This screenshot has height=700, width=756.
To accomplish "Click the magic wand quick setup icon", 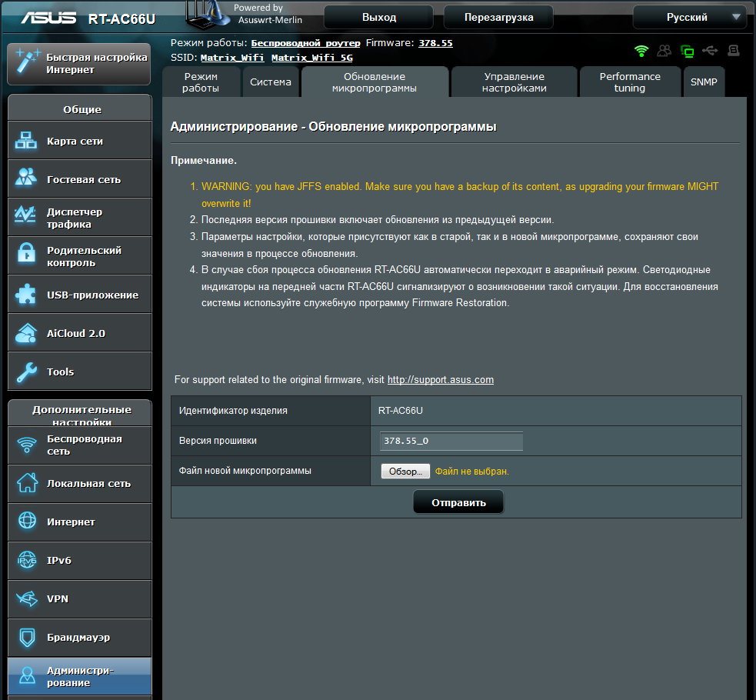I will (26, 61).
